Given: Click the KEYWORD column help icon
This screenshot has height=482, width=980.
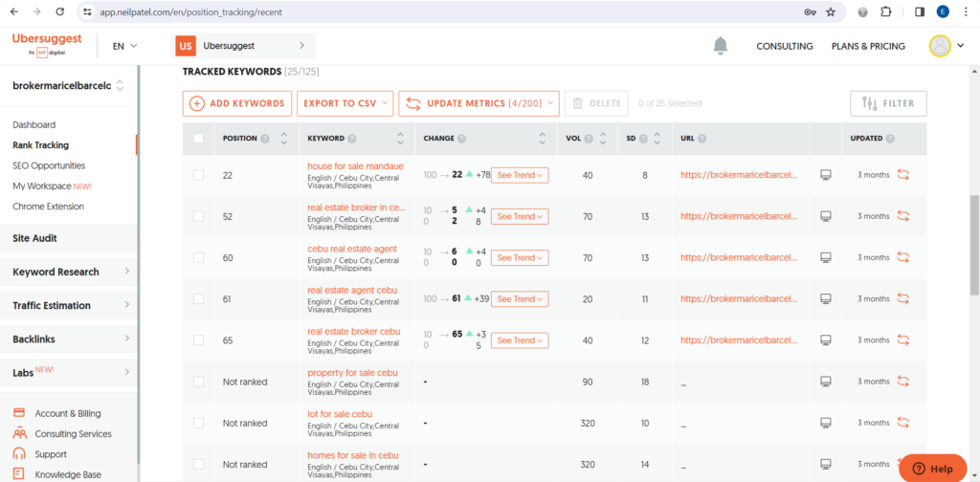Looking at the screenshot, I should coord(352,139).
